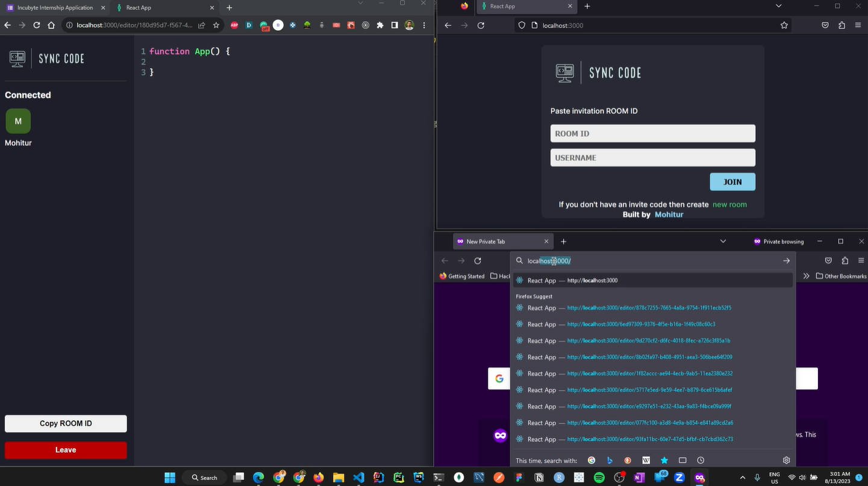Launch Visual Studio Code from the taskbar
Image resolution: width=868 pixels, height=486 pixels.
(358, 478)
